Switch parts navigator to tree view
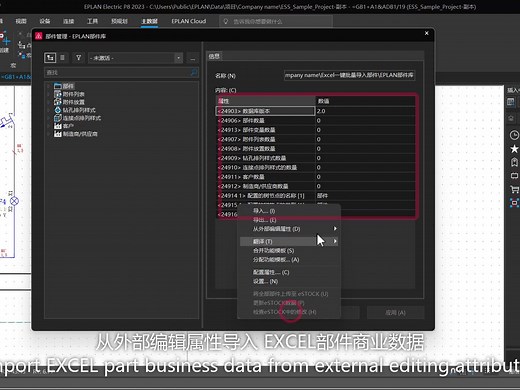The image size is (520, 390). (x=50, y=58)
